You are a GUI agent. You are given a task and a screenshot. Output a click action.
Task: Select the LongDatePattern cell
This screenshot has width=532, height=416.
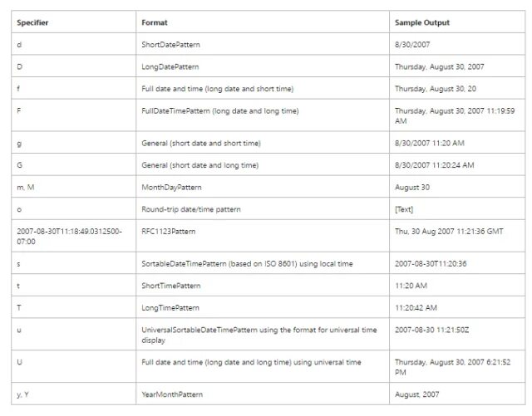[x=170, y=66]
